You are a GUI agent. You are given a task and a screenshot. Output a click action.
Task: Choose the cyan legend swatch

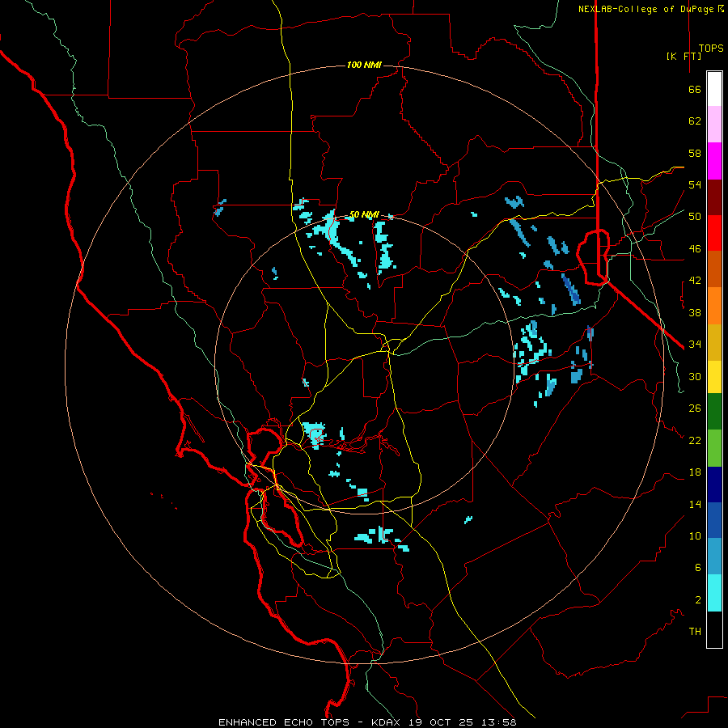(x=714, y=593)
